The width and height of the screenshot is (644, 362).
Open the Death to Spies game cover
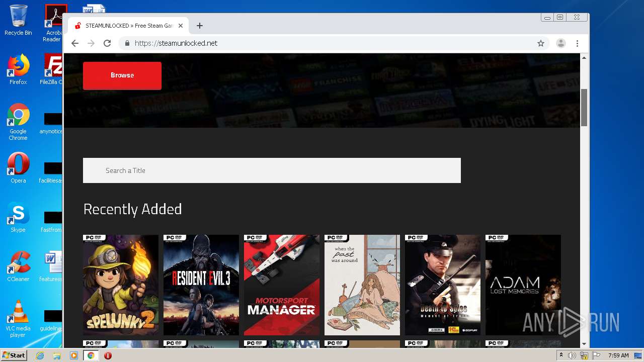click(443, 285)
